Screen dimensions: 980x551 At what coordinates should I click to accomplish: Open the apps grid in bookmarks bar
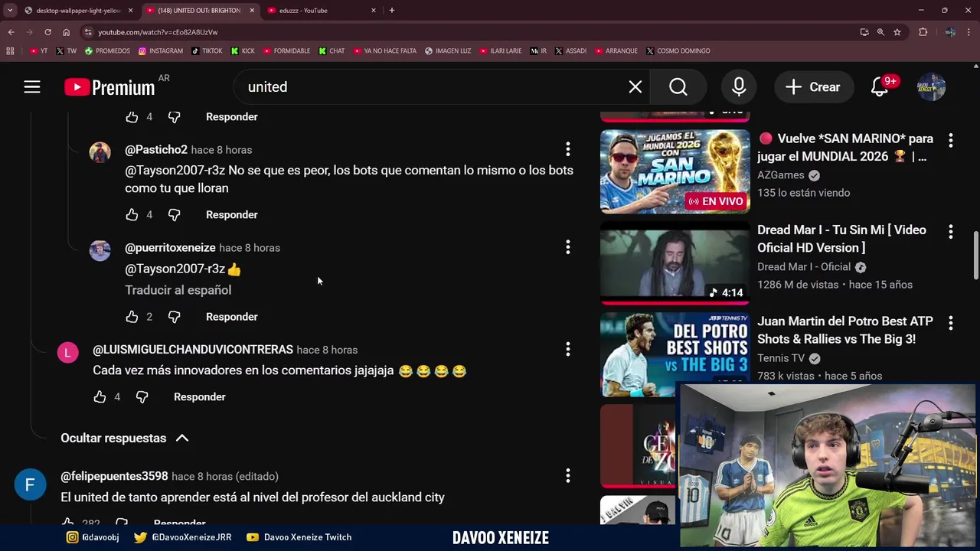pos(10,51)
